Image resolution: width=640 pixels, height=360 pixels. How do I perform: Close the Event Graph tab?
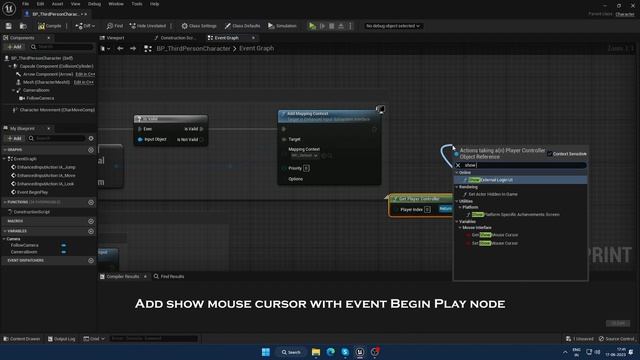tap(253, 38)
